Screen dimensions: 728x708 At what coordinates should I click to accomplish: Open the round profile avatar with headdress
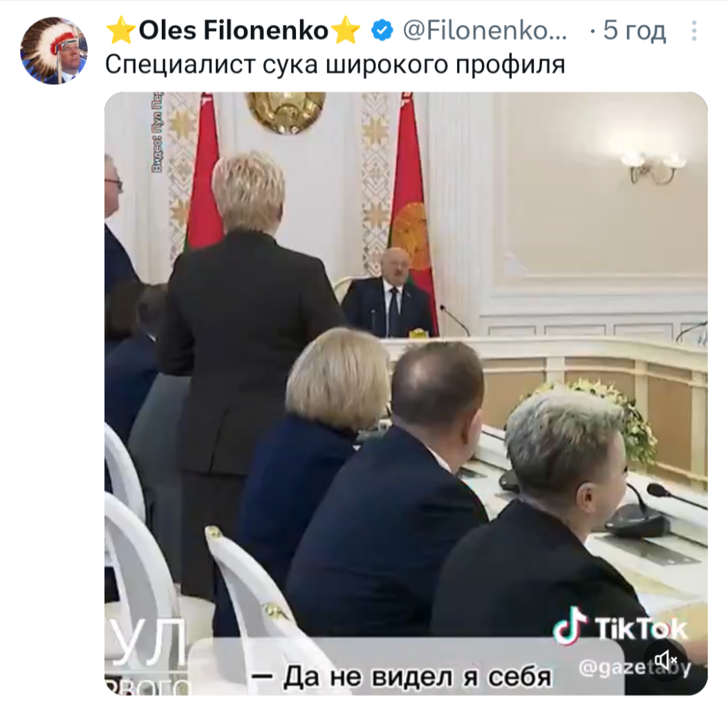(x=54, y=50)
